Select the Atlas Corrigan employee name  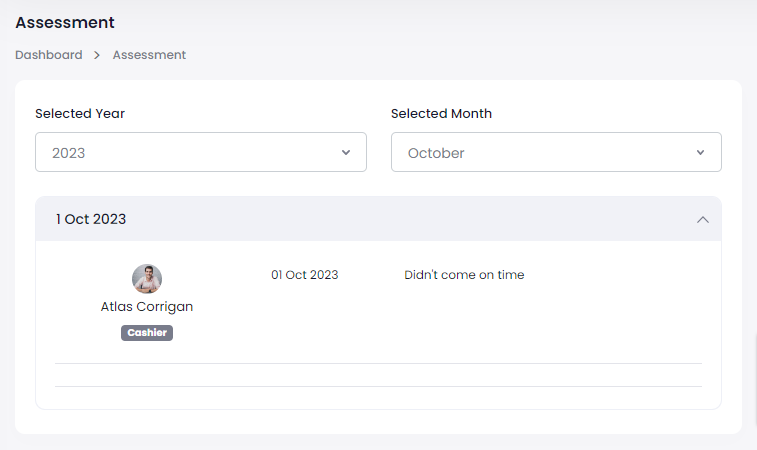pyautogui.click(x=147, y=307)
